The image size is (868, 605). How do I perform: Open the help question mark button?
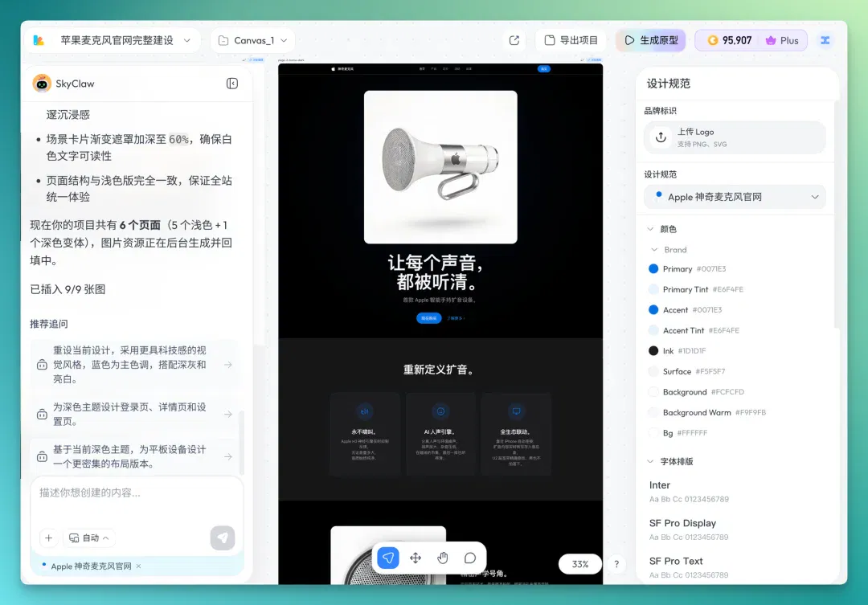click(x=616, y=564)
